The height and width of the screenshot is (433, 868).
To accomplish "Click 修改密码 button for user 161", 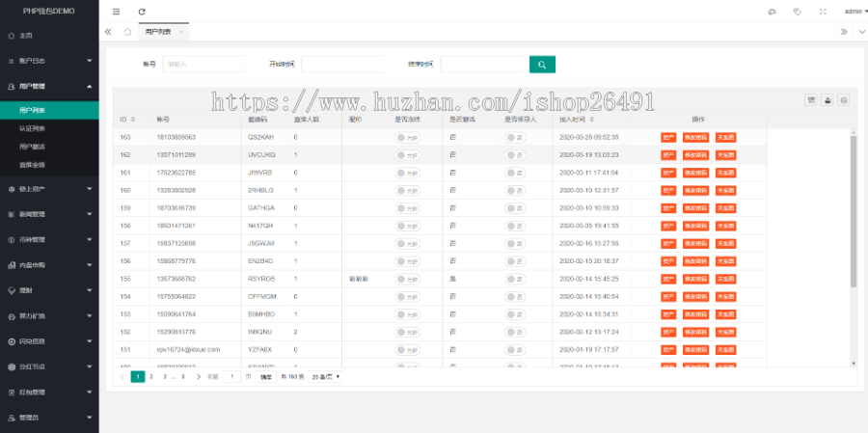I will [695, 173].
